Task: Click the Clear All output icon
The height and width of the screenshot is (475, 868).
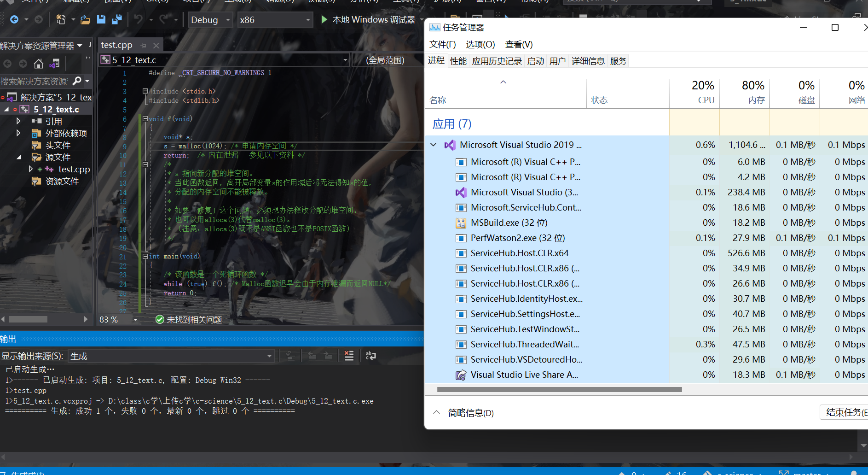Action: point(349,356)
